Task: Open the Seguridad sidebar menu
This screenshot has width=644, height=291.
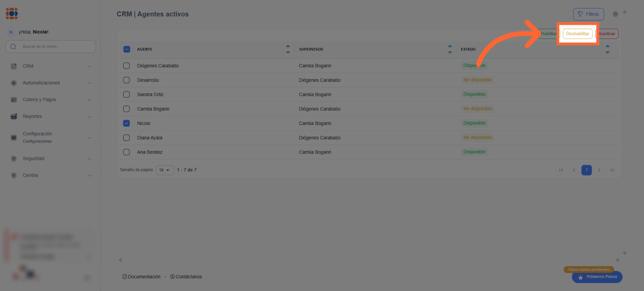Action: [x=33, y=159]
